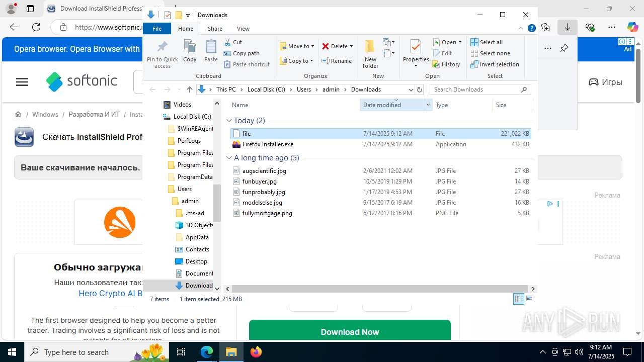Expand Open button dropdown arrow
Image resolution: width=644 pixels, height=362 pixels.
click(x=460, y=42)
